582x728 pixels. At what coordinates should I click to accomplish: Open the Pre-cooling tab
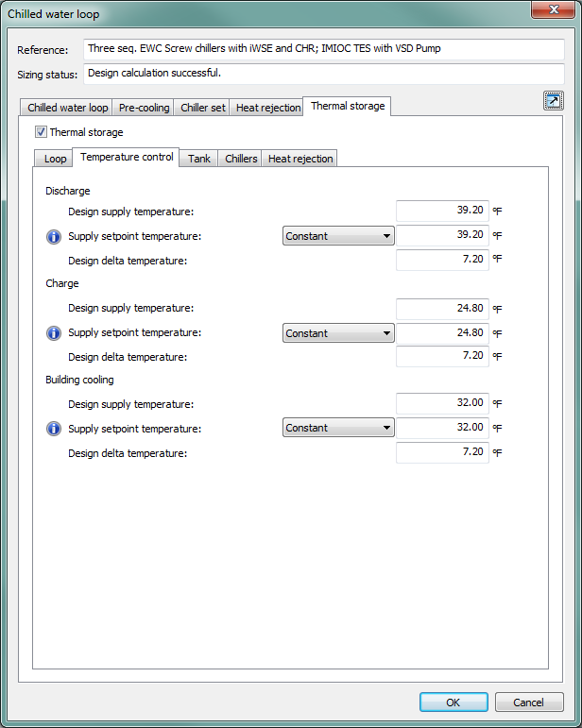(x=144, y=108)
